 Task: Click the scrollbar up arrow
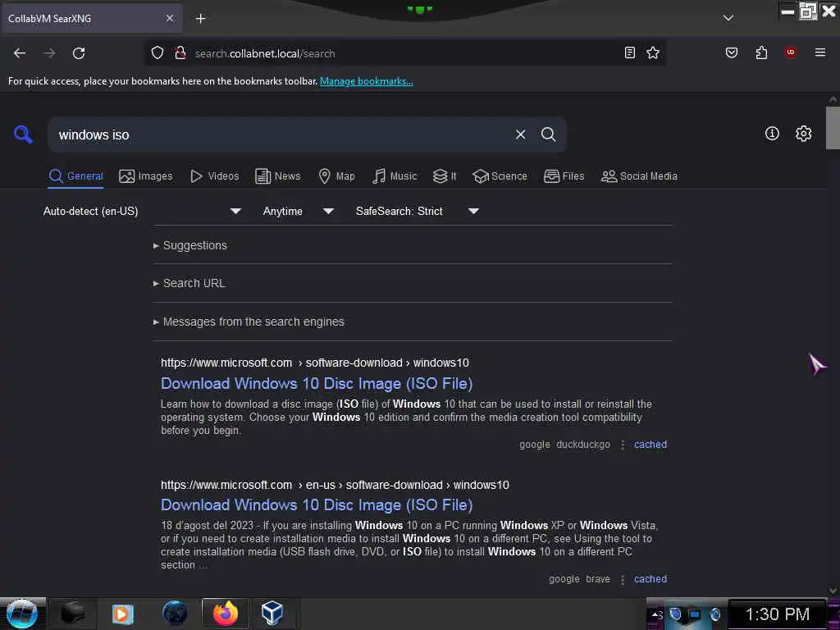[833, 99]
